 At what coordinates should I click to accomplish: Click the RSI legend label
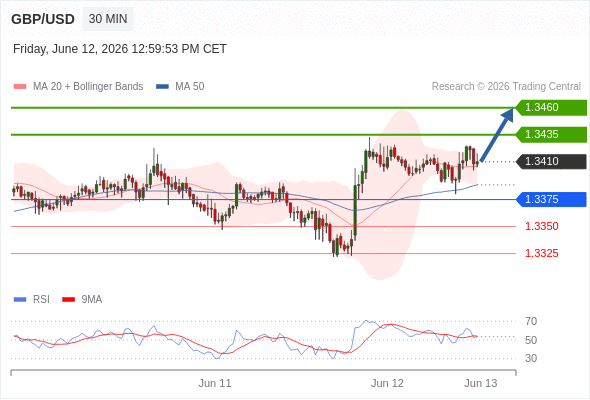click(x=41, y=300)
